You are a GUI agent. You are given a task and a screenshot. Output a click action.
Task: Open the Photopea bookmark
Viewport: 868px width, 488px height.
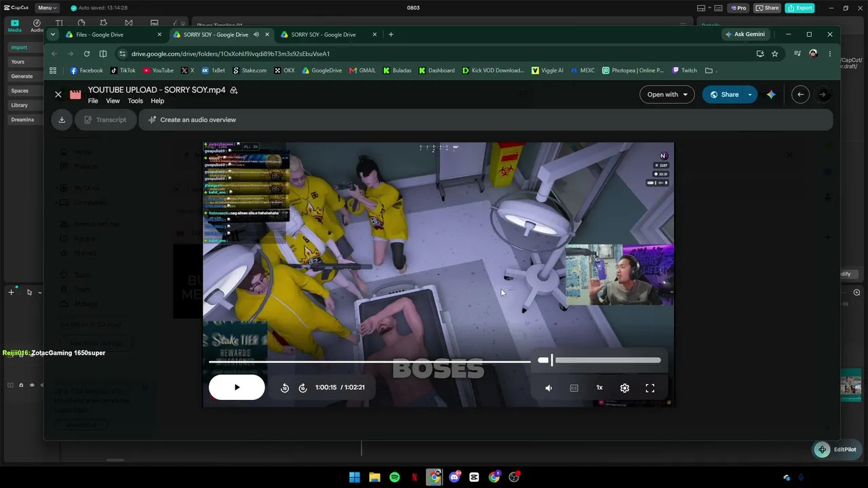point(633,70)
